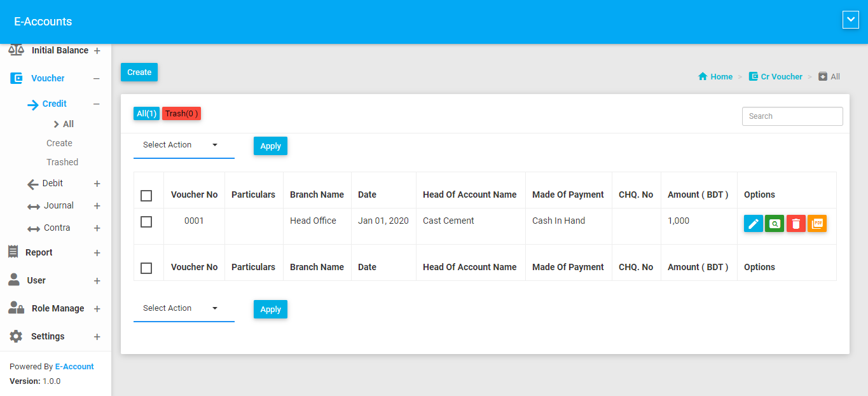Toggle the select-all checkbox in table header
This screenshot has width=868, height=396.
[x=146, y=195]
